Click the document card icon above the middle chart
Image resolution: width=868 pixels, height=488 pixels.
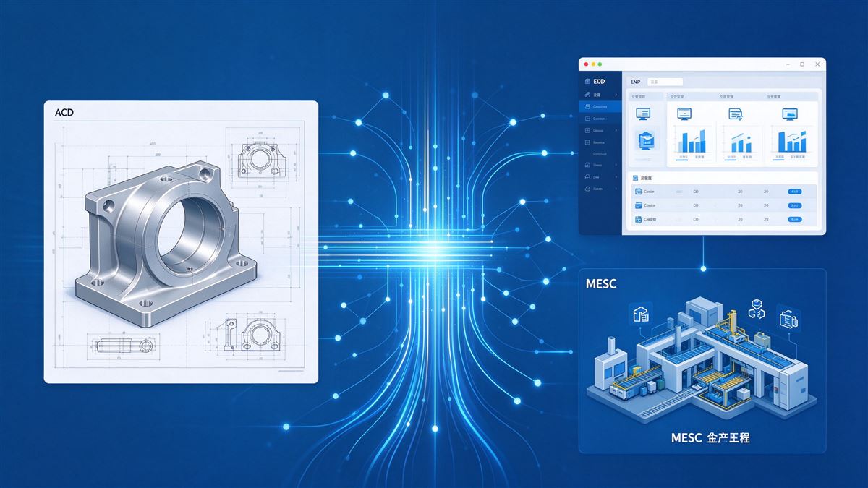click(736, 114)
